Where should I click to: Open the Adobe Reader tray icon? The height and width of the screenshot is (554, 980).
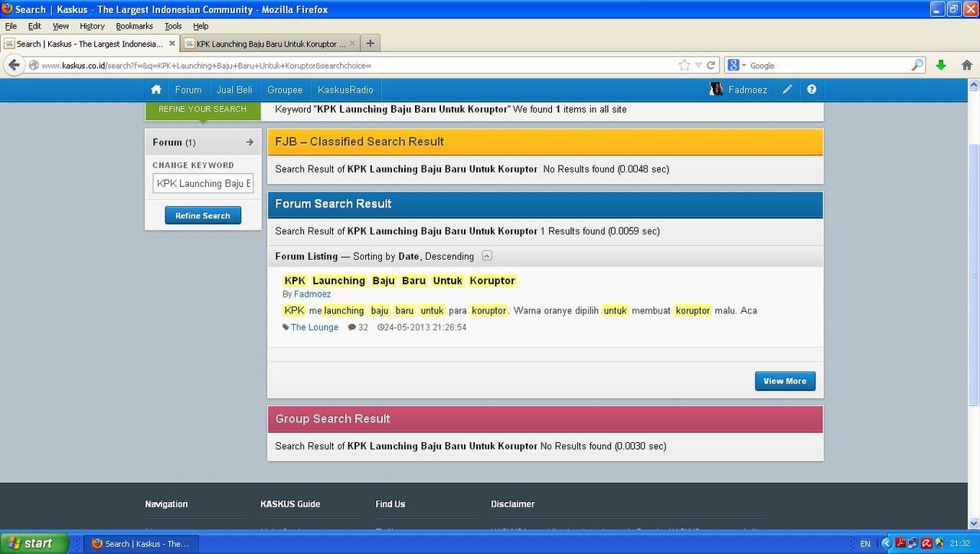[901, 543]
